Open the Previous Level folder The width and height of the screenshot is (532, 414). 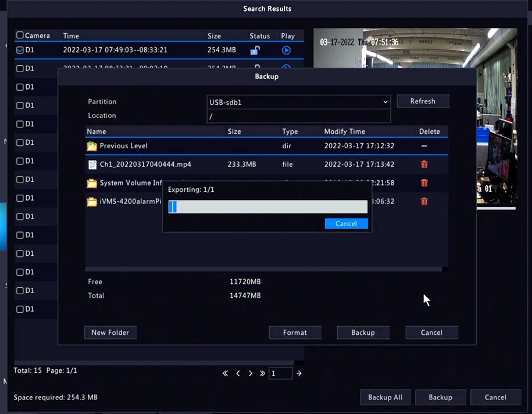pos(123,146)
